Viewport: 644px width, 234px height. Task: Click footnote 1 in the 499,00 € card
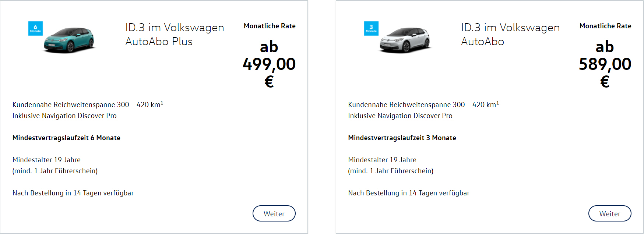coord(162,103)
